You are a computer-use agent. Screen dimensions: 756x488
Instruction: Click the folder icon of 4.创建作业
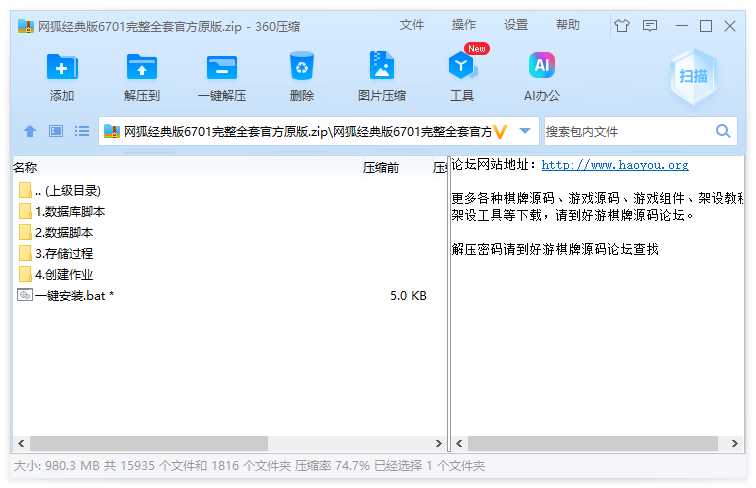(x=25, y=274)
